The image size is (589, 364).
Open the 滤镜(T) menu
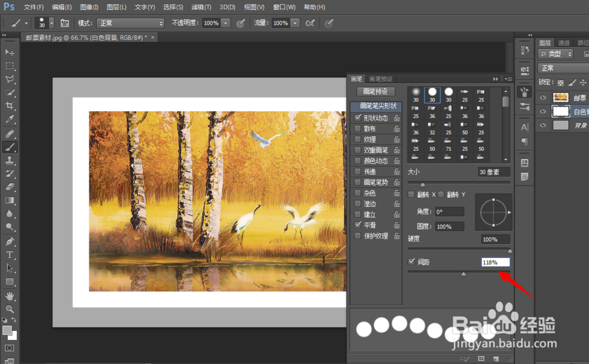[x=201, y=7]
